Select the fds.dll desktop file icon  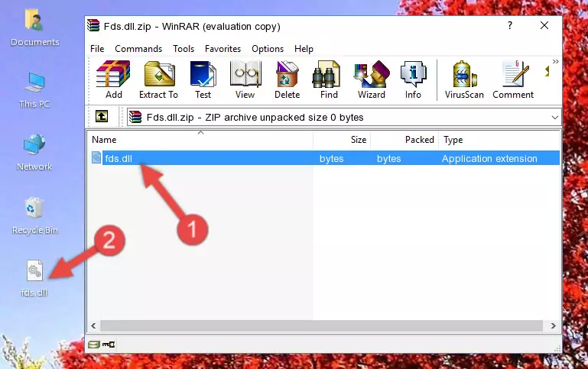34,279
